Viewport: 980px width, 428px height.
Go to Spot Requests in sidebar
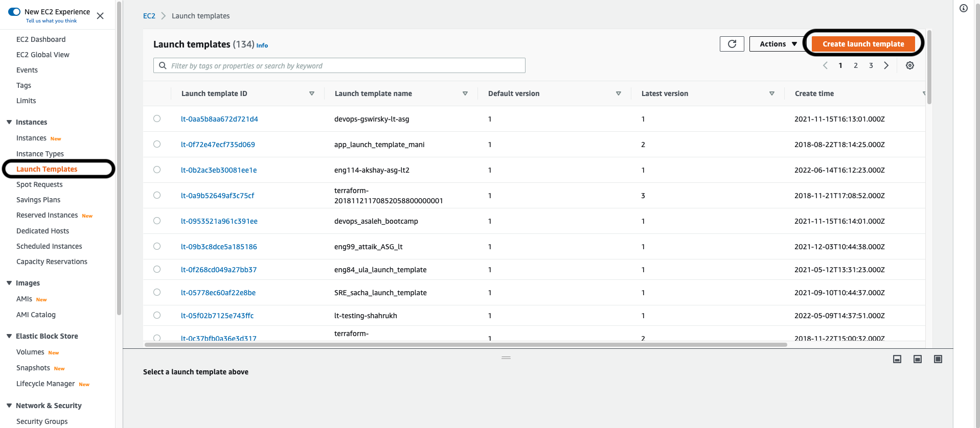point(39,184)
